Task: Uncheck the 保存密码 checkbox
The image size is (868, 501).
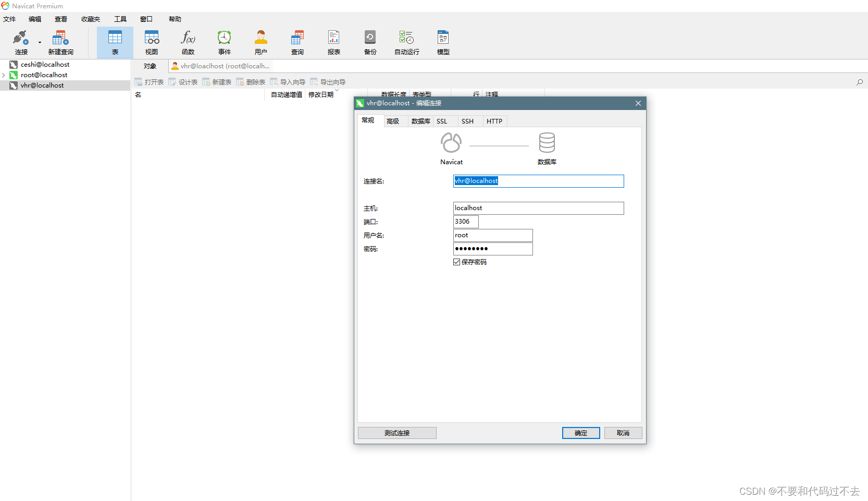Action: tap(457, 262)
